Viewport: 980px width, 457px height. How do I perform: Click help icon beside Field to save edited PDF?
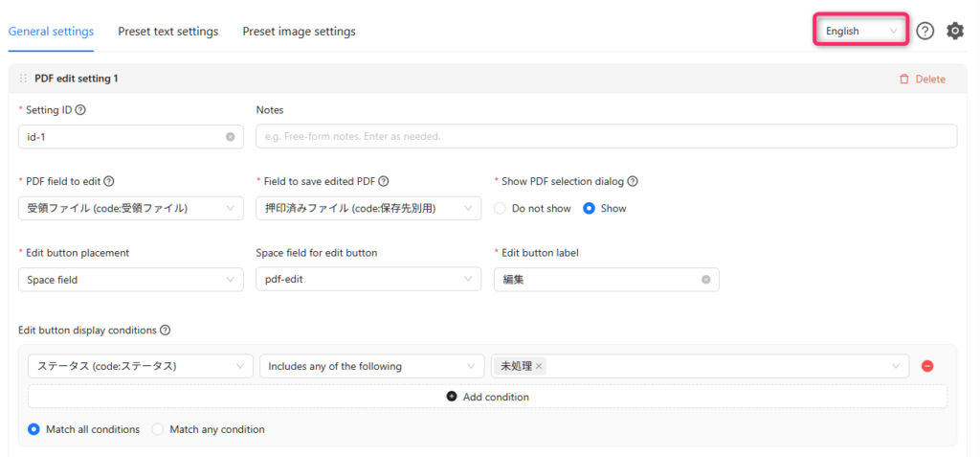[x=384, y=181]
